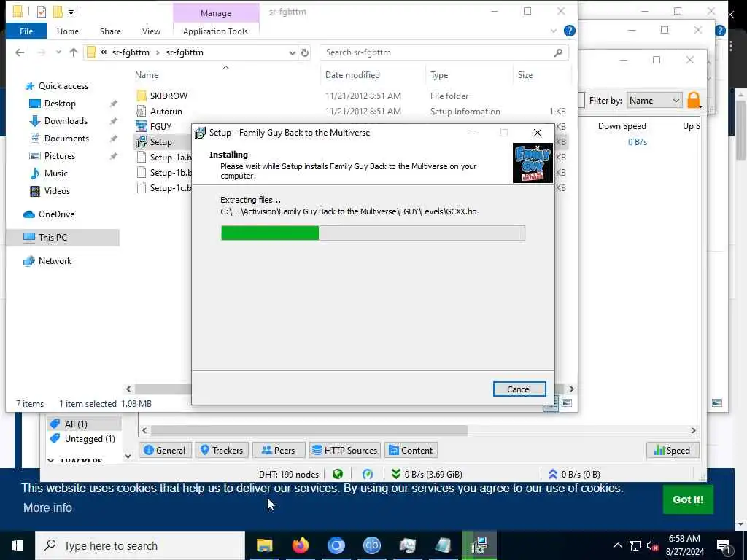
Task: Open the recent locations dropdown
Action: pyautogui.click(x=58, y=52)
